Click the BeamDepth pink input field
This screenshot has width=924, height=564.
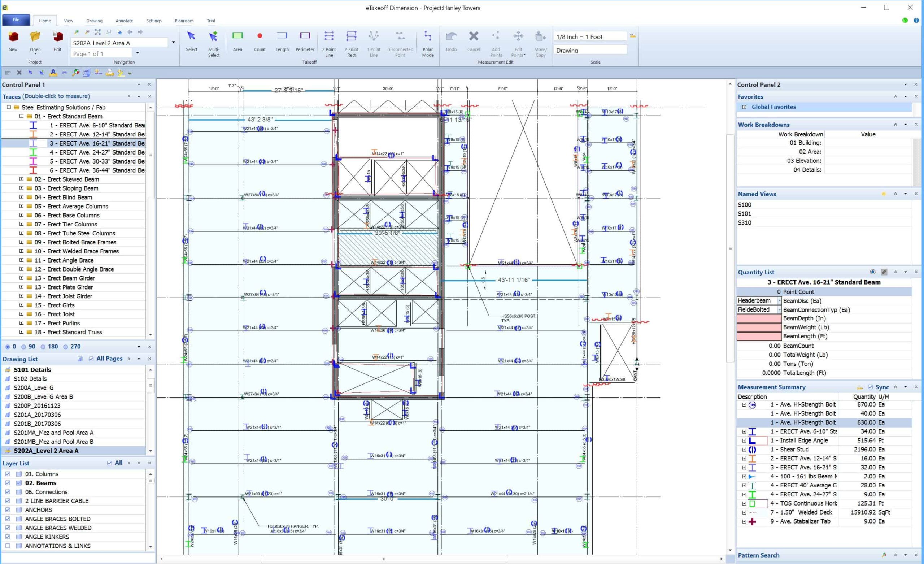(759, 318)
